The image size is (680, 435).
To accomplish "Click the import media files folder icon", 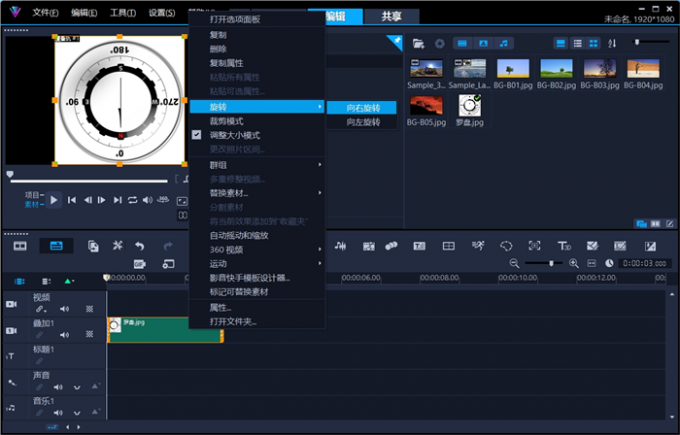I will [x=418, y=43].
